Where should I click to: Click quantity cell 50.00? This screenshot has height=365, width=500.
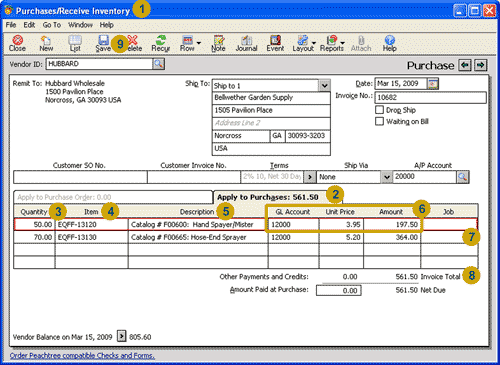35,224
